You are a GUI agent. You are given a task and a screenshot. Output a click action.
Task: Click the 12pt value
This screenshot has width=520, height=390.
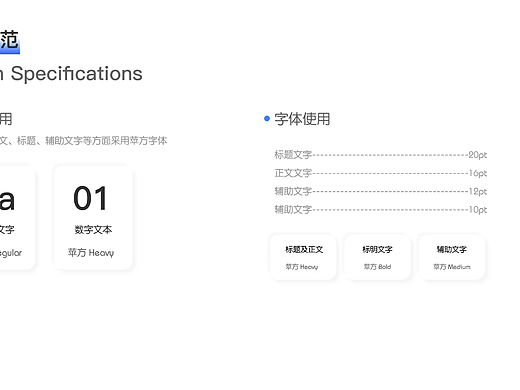[478, 191]
